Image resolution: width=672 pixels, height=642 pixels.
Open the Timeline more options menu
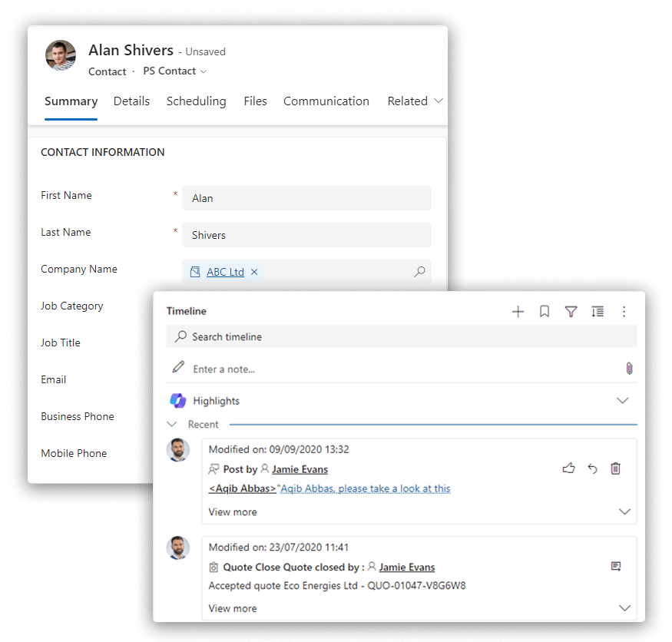(x=624, y=311)
